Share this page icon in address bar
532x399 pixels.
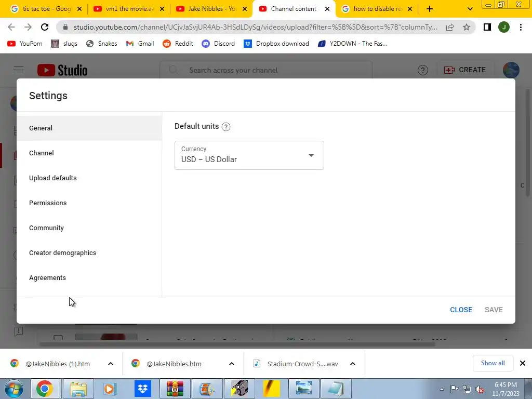point(450,27)
